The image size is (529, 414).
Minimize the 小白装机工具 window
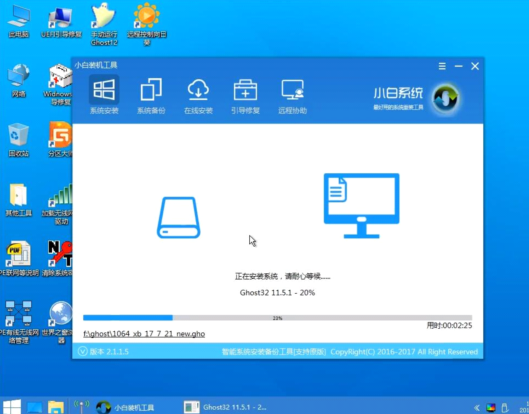click(x=458, y=66)
